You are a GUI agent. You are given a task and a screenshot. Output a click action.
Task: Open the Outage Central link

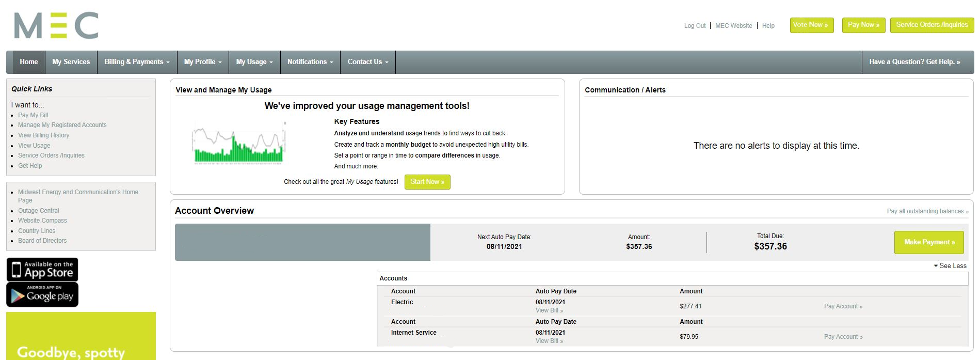39,211
